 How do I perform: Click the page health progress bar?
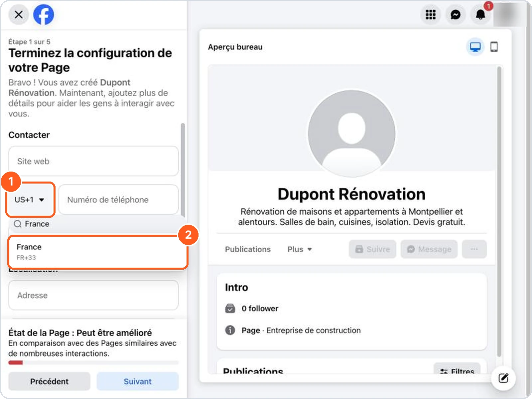[93, 362]
